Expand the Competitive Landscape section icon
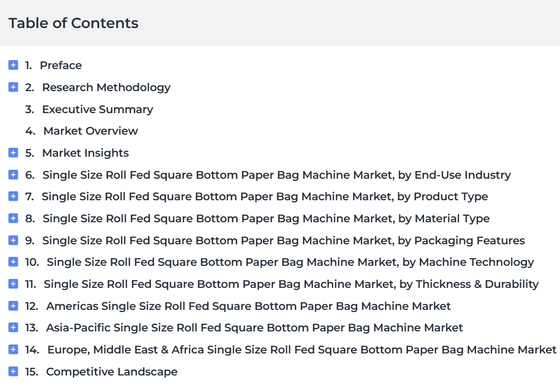 click(x=13, y=371)
